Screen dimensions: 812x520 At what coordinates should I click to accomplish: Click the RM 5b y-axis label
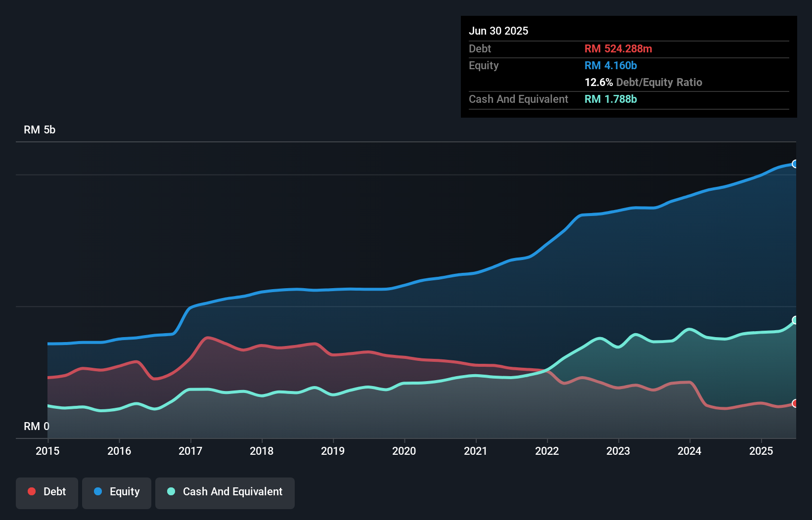pos(40,130)
